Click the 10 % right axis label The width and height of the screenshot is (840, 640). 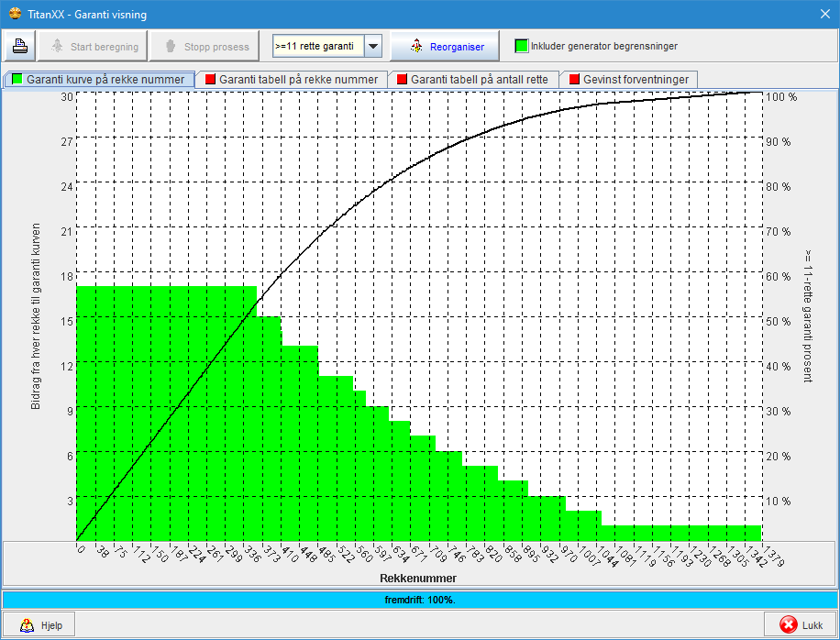click(778, 502)
